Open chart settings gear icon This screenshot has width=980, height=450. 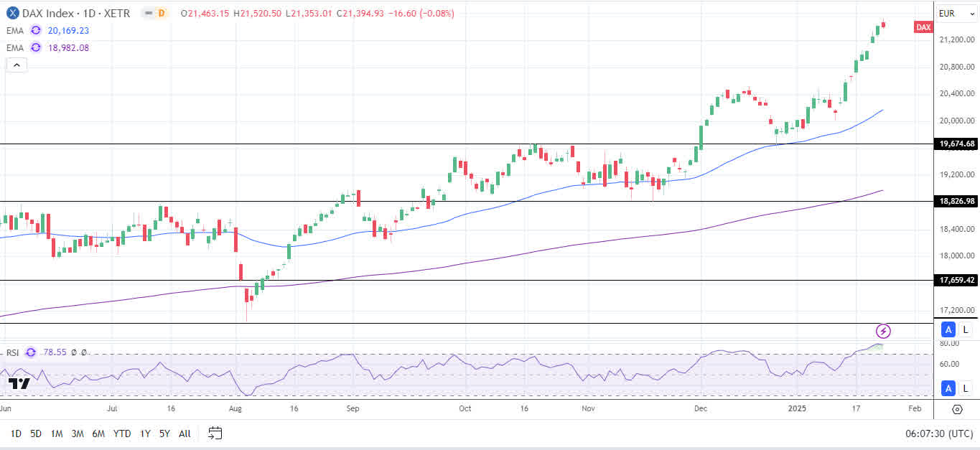click(957, 409)
